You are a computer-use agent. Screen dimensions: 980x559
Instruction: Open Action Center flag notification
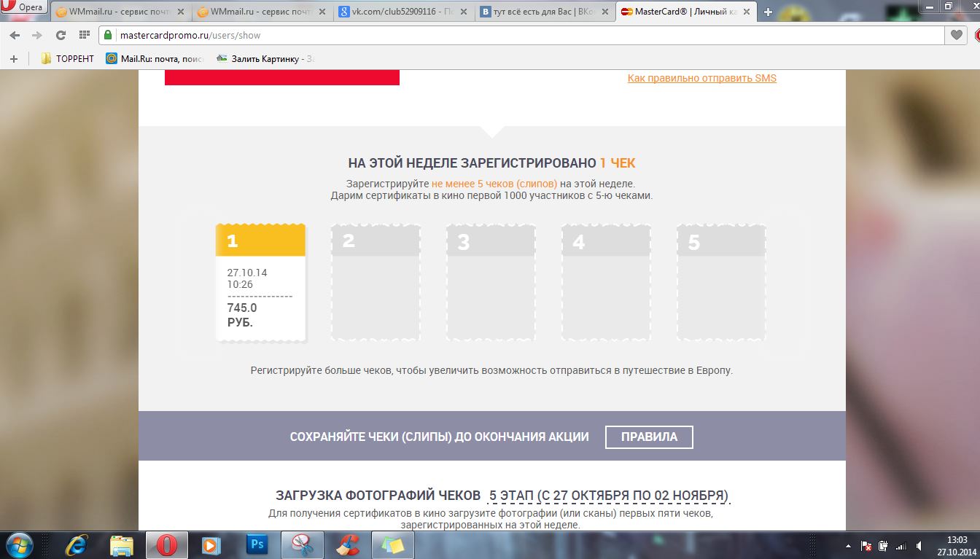[x=866, y=546]
